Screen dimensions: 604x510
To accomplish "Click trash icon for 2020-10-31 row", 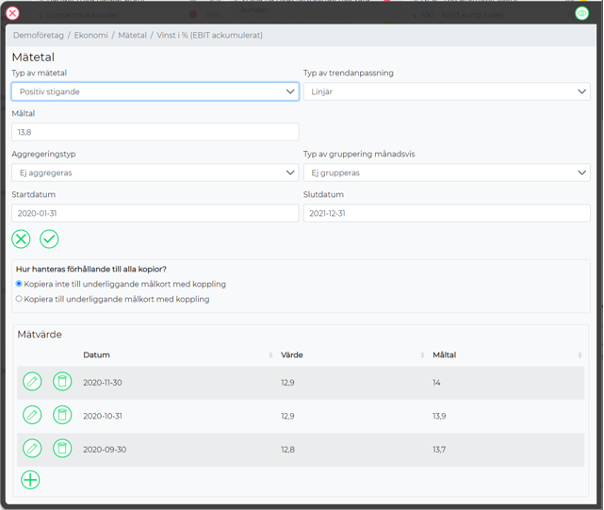I will tap(62, 414).
